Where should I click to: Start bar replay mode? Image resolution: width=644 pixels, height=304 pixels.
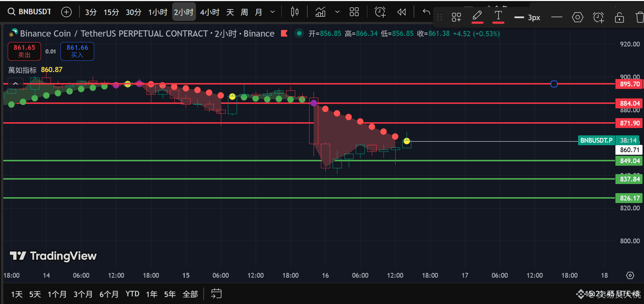[401, 12]
